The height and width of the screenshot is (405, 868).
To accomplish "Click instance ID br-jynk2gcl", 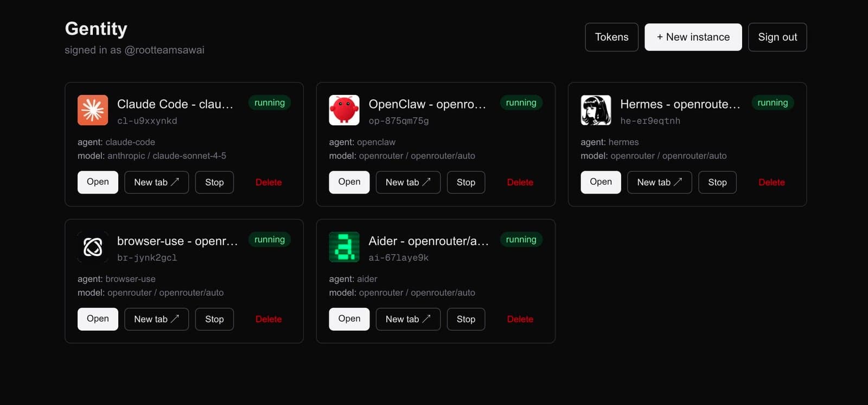I will 147,258.
